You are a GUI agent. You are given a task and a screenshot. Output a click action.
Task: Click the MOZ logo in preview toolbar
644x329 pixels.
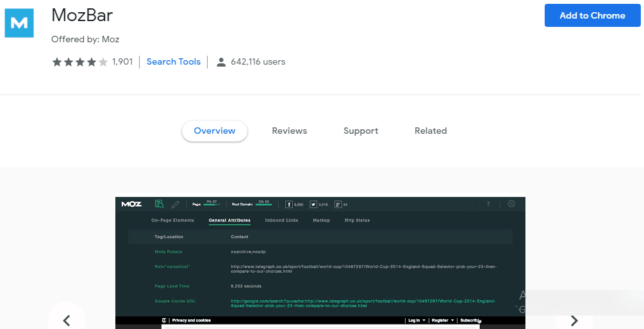point(131,204)
